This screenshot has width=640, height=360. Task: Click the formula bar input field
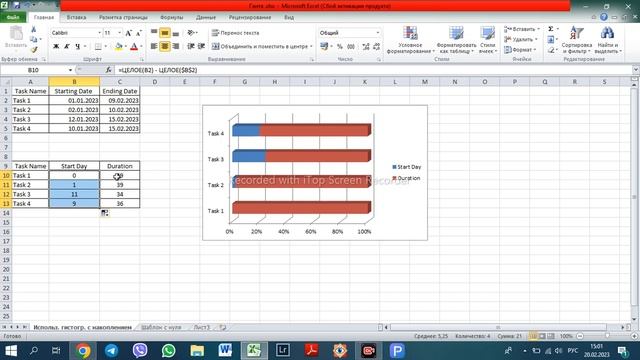click(x=373, y=70)
